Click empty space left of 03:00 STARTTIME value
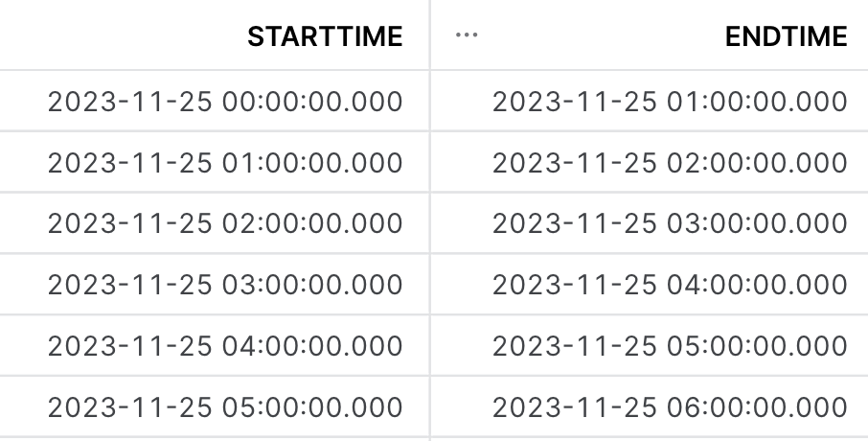Screen dimensions: 868x441 point(23,284)
